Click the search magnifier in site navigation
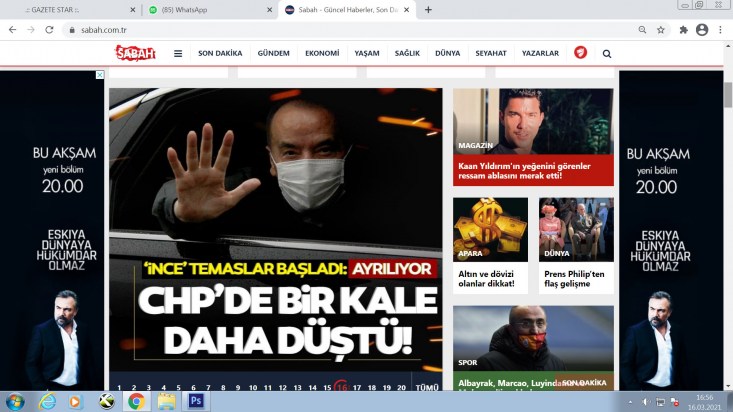This screenshot has height=412, width=733. click(607, 54)
